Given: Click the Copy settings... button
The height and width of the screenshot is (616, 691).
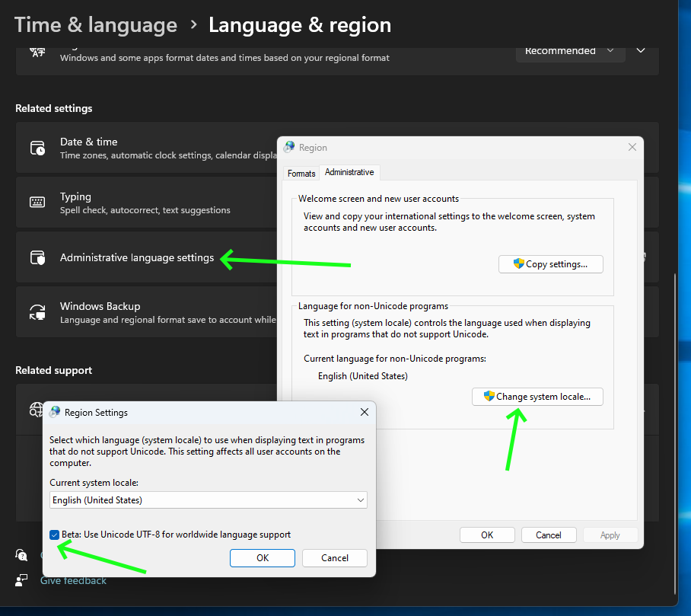Looking at the screenshot, I should (x=550, y=264).
